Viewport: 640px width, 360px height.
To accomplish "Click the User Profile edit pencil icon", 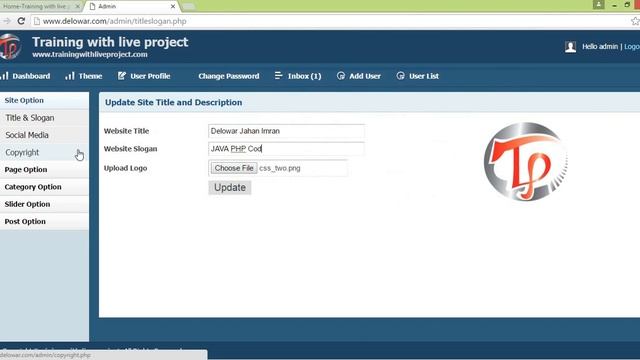I will coord(122,76).
